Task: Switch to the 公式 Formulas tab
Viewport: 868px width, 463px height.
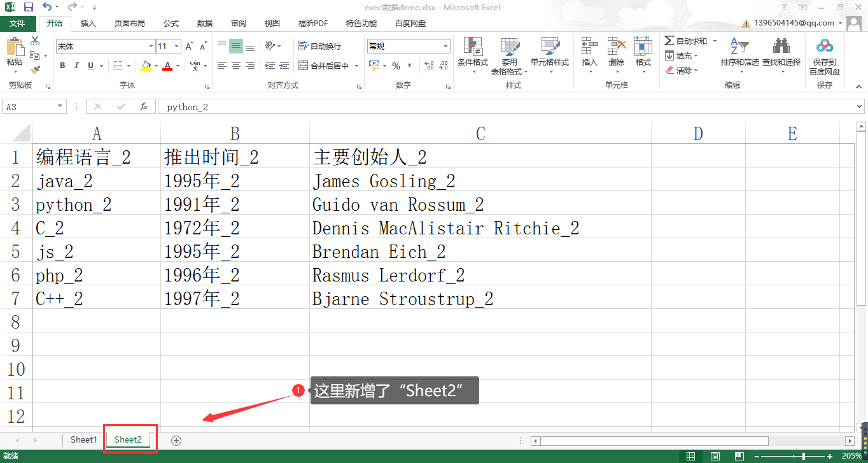Action: pos(171,24)
